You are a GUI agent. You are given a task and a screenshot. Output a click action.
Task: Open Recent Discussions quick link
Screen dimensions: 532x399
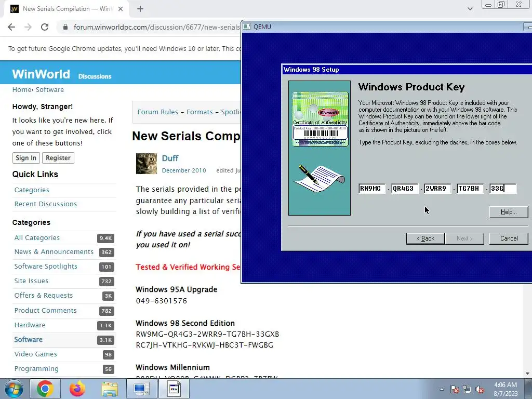point(46,204)
